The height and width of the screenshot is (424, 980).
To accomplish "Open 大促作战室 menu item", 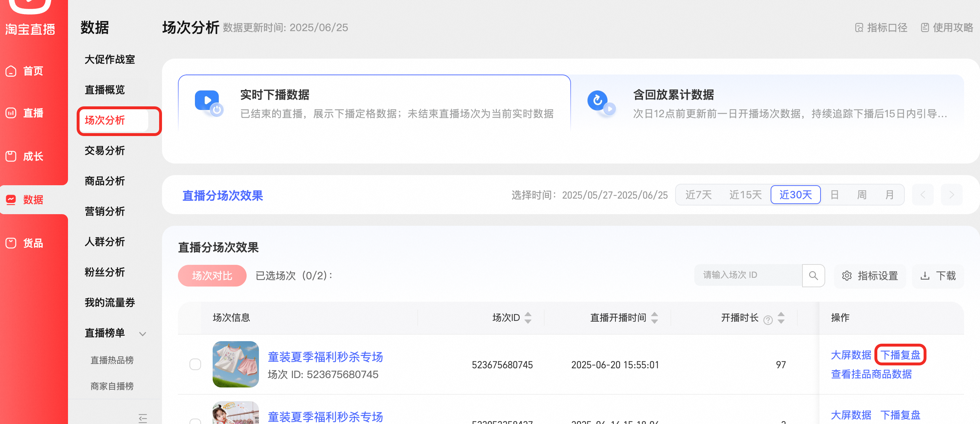I will pos(110,59).
